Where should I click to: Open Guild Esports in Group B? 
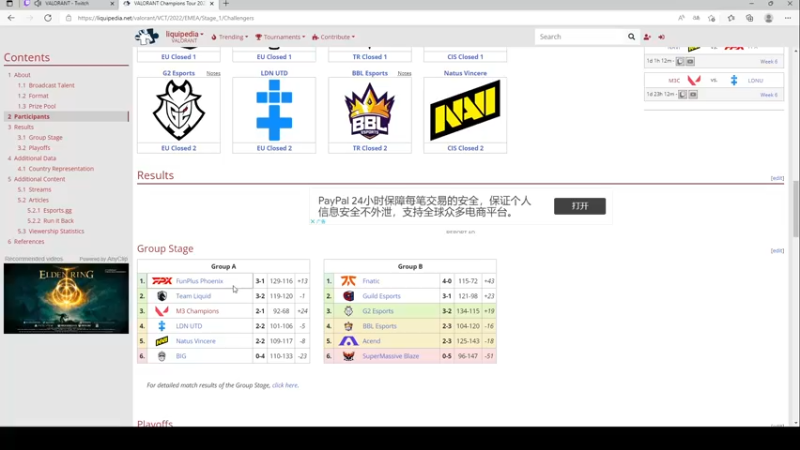[x=381, y=296]
